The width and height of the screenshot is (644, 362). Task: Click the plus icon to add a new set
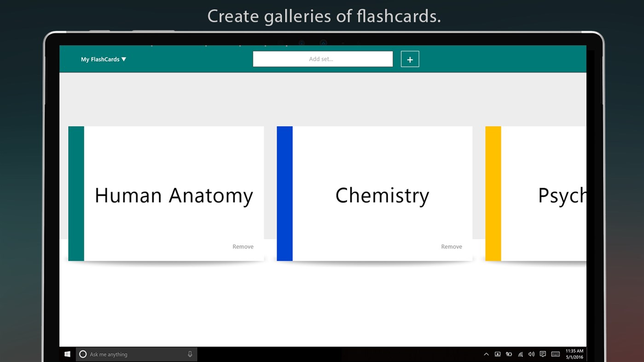tap(410, 59)
